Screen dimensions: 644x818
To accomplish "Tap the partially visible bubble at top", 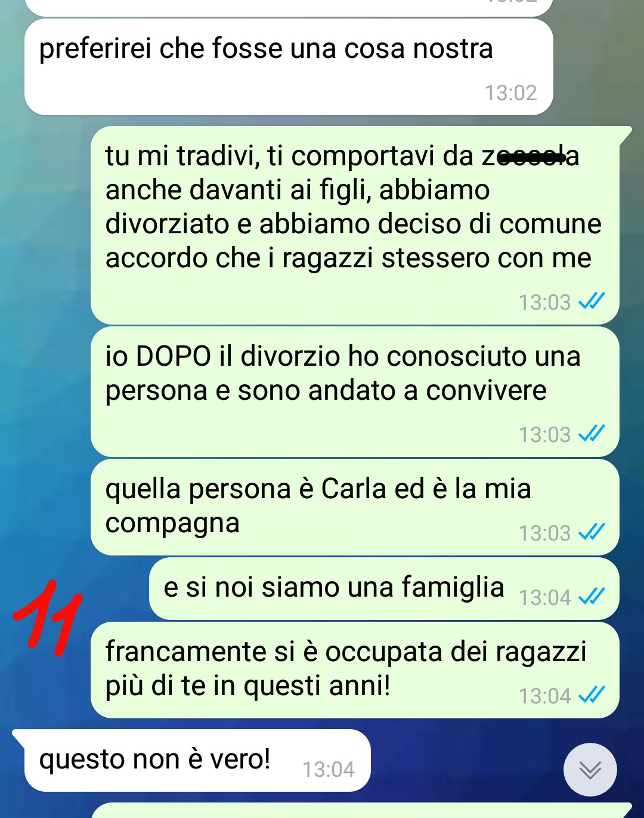I will 289,8.
